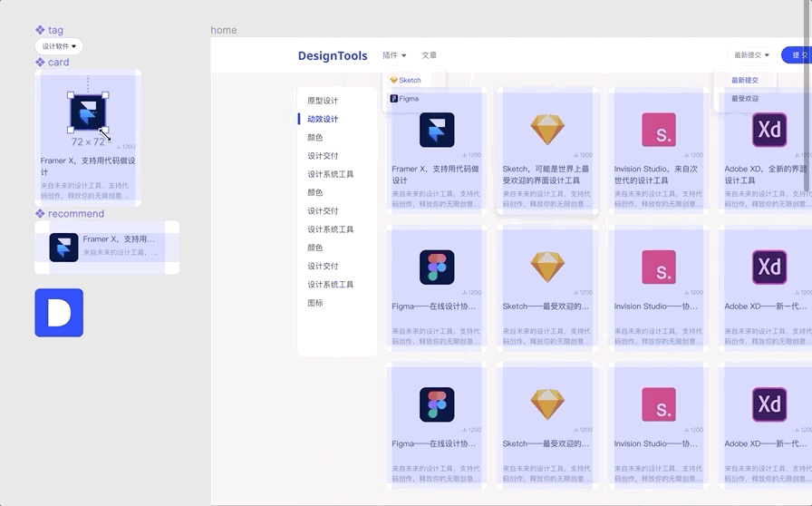Image resolution: width=812 pixels, height=506 pixels.
Task: Select 最新提交 in the sort menu
Action: tap(745, 80)
